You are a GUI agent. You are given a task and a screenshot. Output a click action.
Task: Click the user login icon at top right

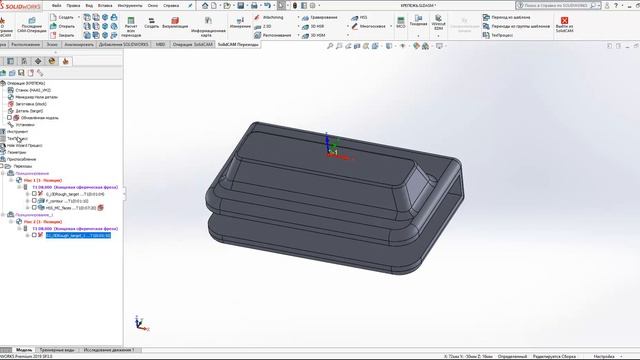point(607,6)
